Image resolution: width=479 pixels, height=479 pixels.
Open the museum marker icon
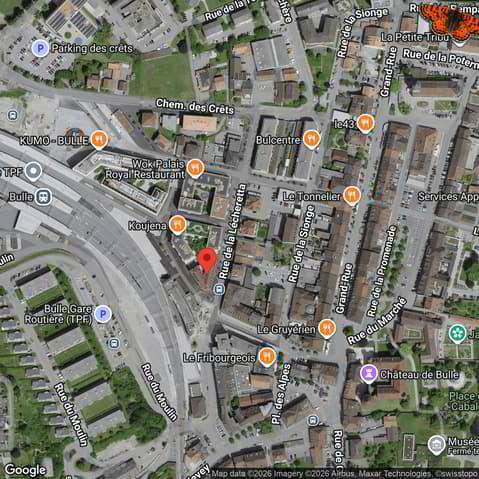click(437, 444)
